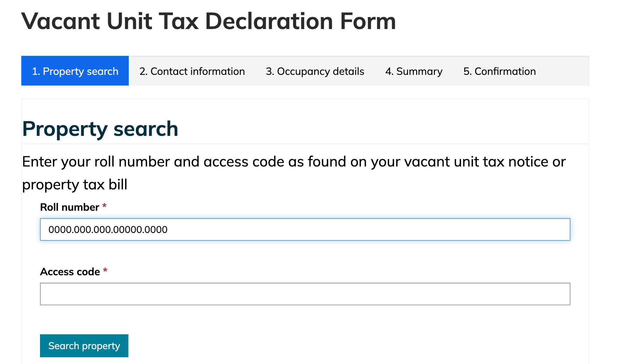Click the red asterisk beside Roll number
Viewport: 633px width, 364px height.
click(x=104, y=206)
